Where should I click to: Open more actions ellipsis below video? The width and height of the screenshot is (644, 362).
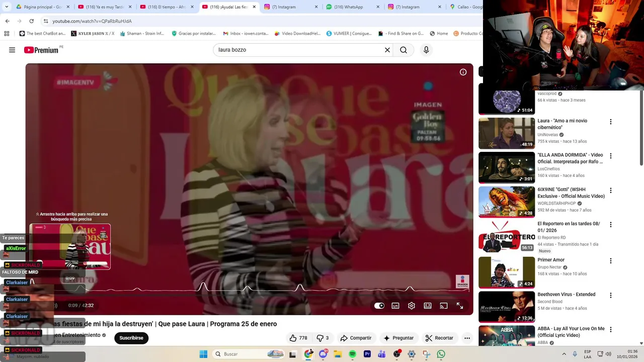(467, 338)
